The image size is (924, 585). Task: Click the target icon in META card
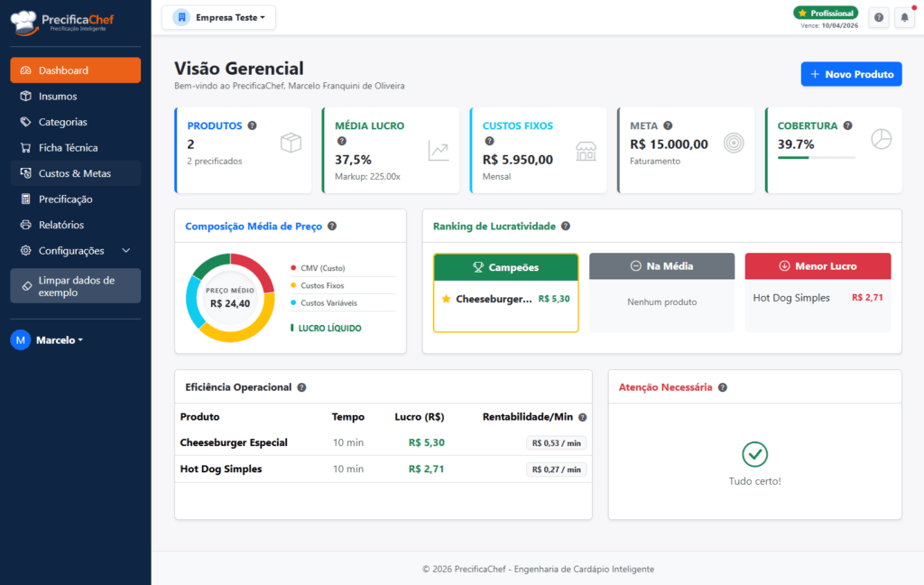pos(734,143)
